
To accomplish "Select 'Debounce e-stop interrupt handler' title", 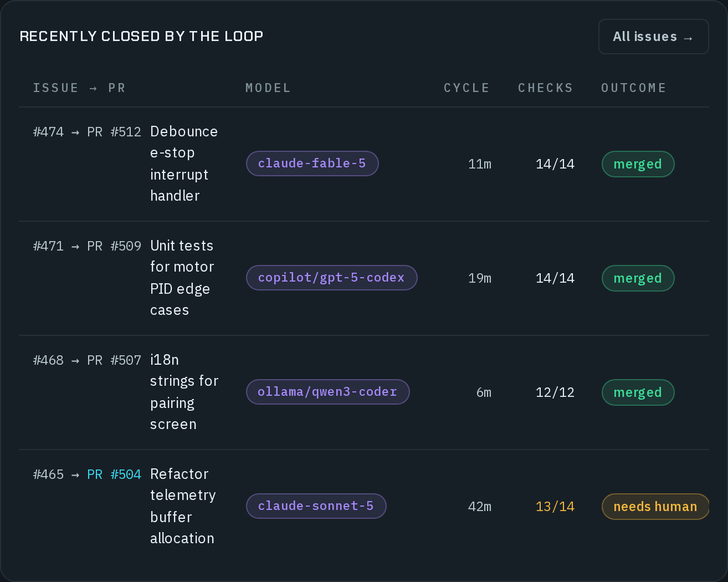I will [184, 164].
